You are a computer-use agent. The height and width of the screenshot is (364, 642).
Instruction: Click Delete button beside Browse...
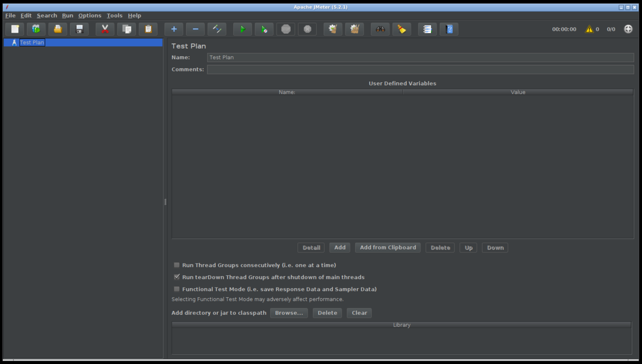327,313
